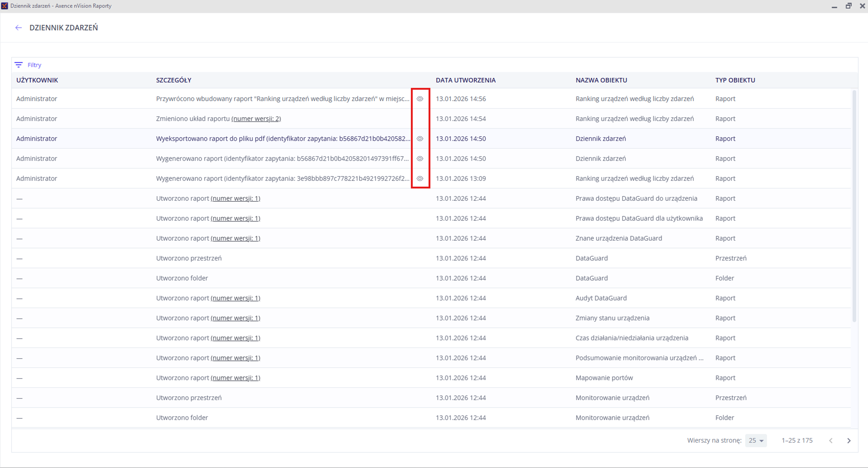The image size is (868, 468).
Task: Open version link for Audyt DataGuard report
Action: pos(235,298)
